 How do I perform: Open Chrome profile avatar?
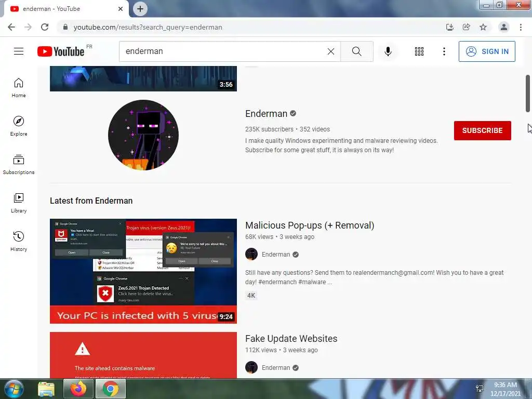click(x=504, y=27)
